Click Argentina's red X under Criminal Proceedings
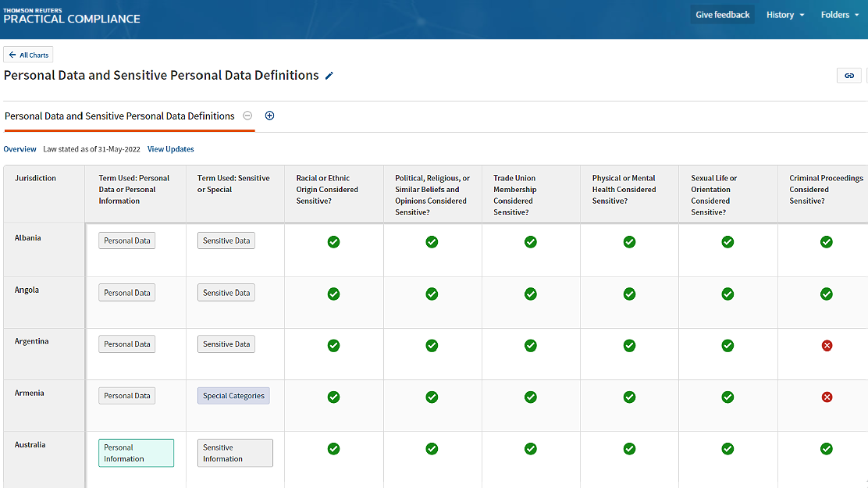The image size is (868, 488). 827,345
